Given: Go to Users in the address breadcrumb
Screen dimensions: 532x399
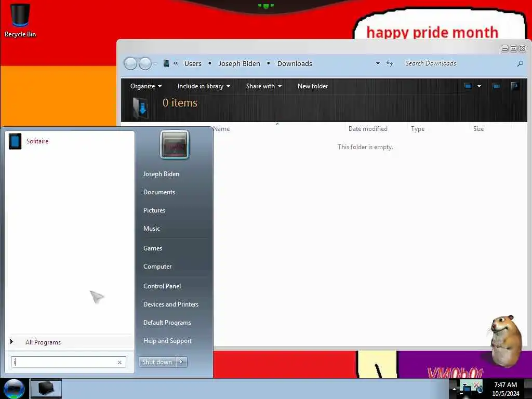Looking at the screenshot, I should coord(193,63).
